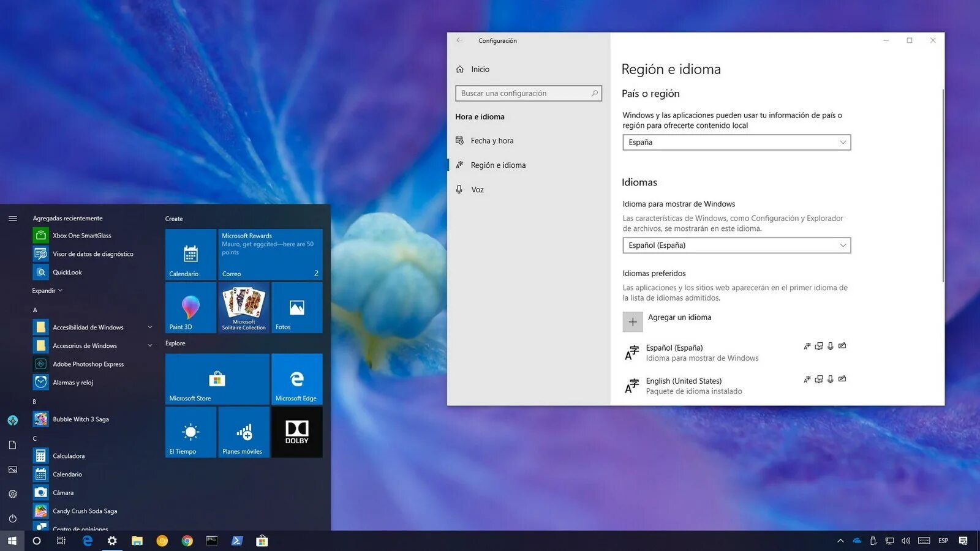Click the Voz microphone icon in sidebar
The image size is (980, 551).
click(460, 189)
